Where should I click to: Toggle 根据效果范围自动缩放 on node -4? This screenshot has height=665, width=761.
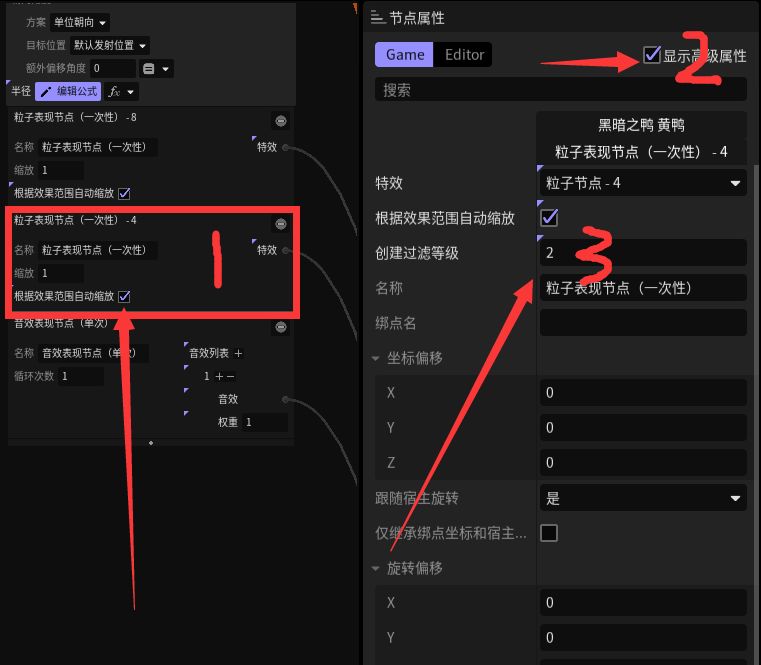124,296
